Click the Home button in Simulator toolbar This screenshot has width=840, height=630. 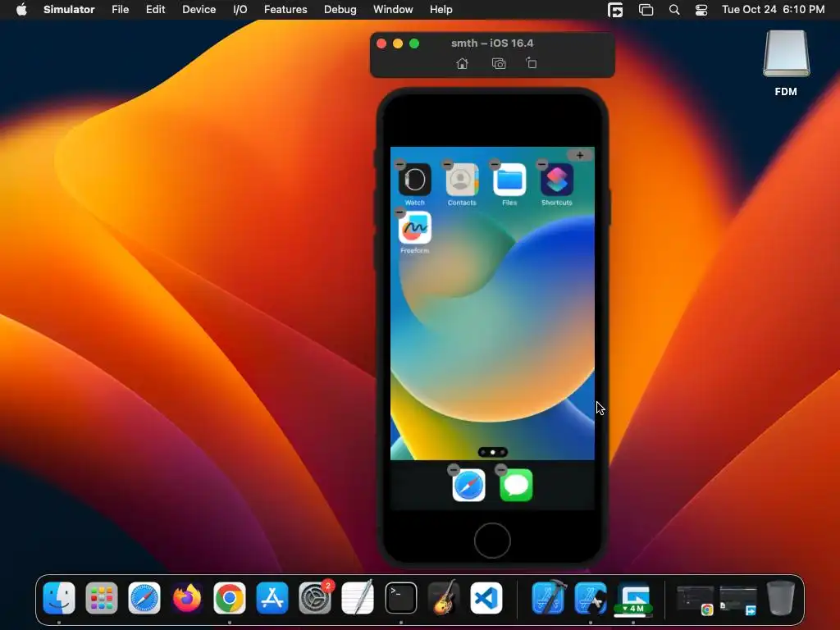click(462, 64)
